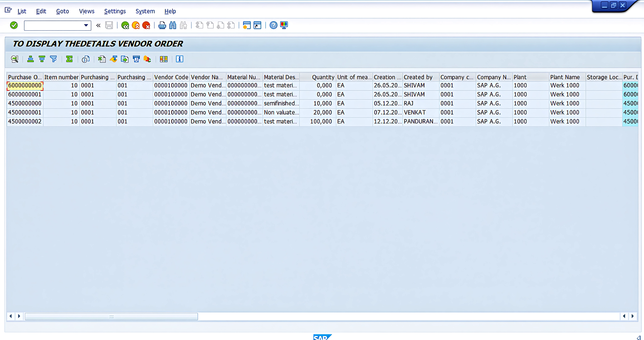Image resolution: width=644 pixels, height=340 pixels.
Task: Click the blue Information icon
Action: pos(180,59)
